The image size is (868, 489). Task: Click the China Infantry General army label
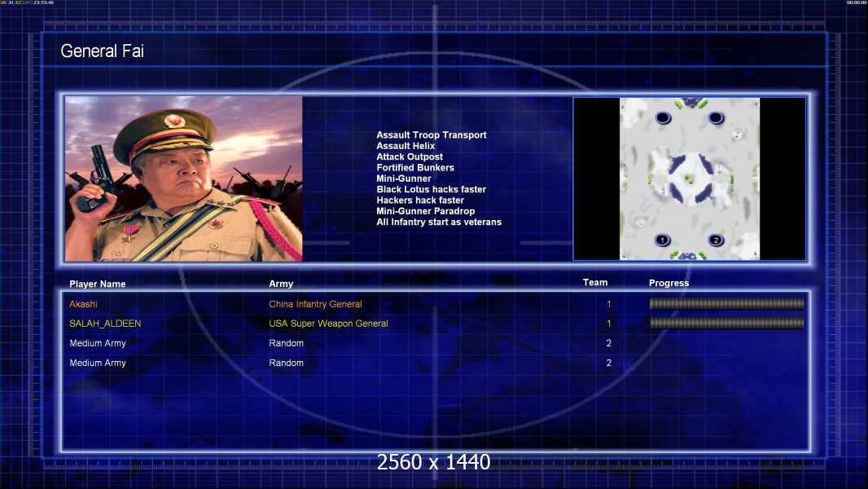pyautogui.click(x=316, y=304)
